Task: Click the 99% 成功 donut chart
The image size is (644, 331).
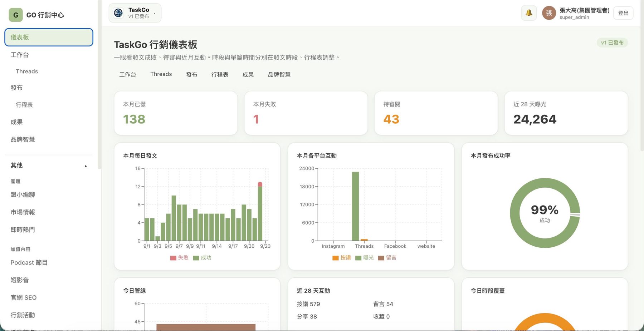Action: (545, 213)
